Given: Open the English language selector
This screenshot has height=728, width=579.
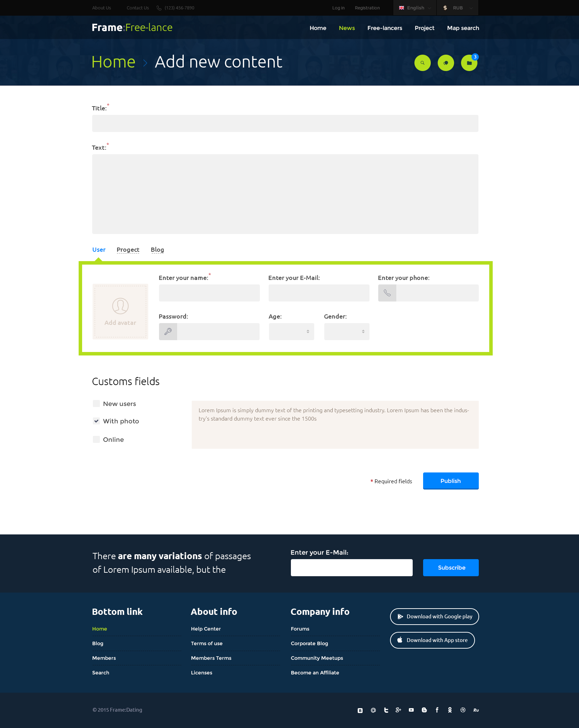Looking at the screenshot, I should [415, 8].
